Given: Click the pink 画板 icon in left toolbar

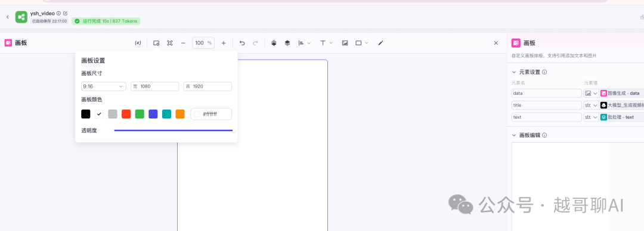Looking at the screenshot, I should click(x=8, y=43).
